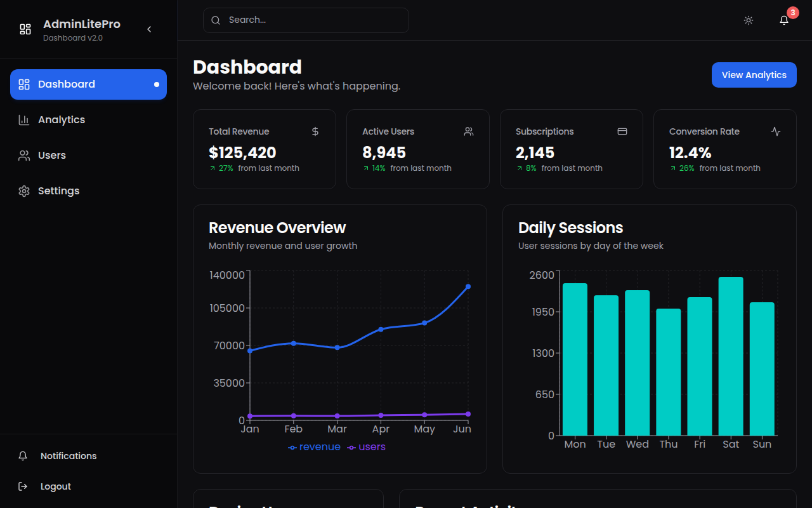Click the search magnifier icon
The width and height of the screenshot is (812, 508).
point(216,20)
